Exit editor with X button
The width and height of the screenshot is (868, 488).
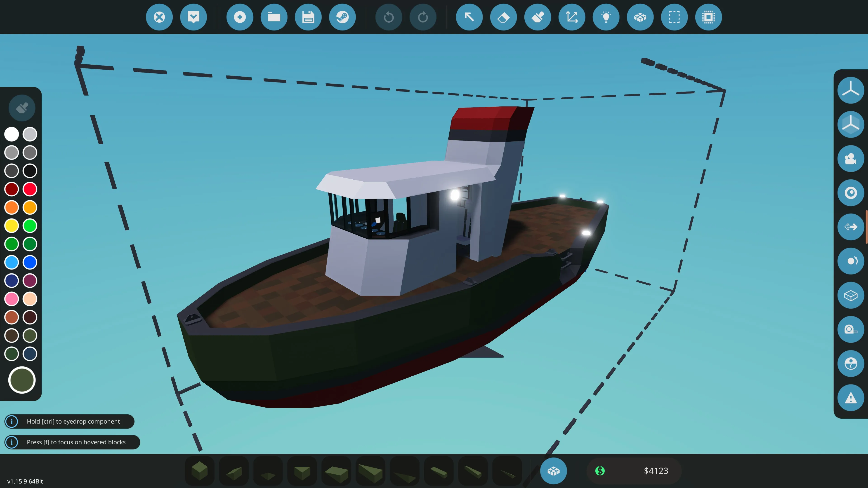(159, 17)
